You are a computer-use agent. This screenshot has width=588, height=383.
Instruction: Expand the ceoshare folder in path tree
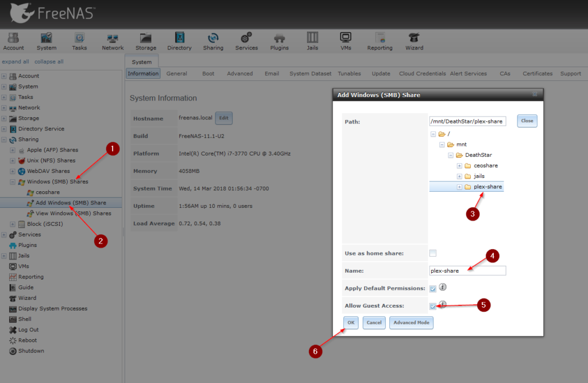pos(459,166)
